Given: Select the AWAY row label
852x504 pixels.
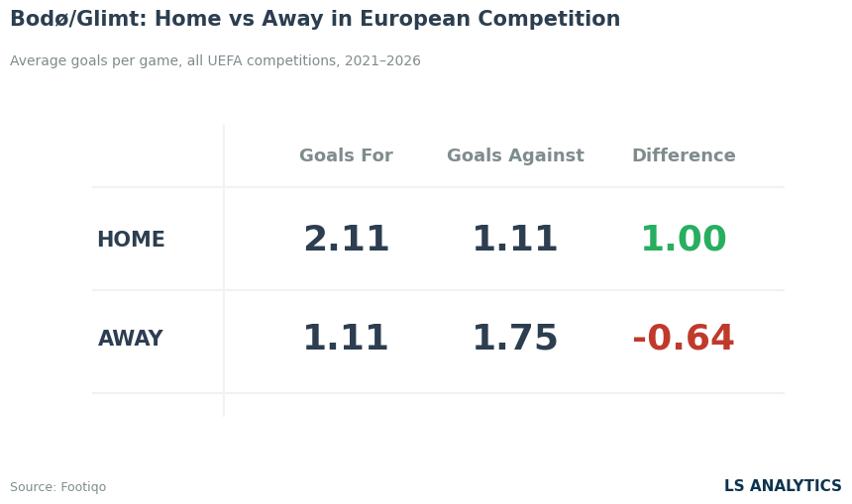Looking at the screenshot, I should point(131,339).
